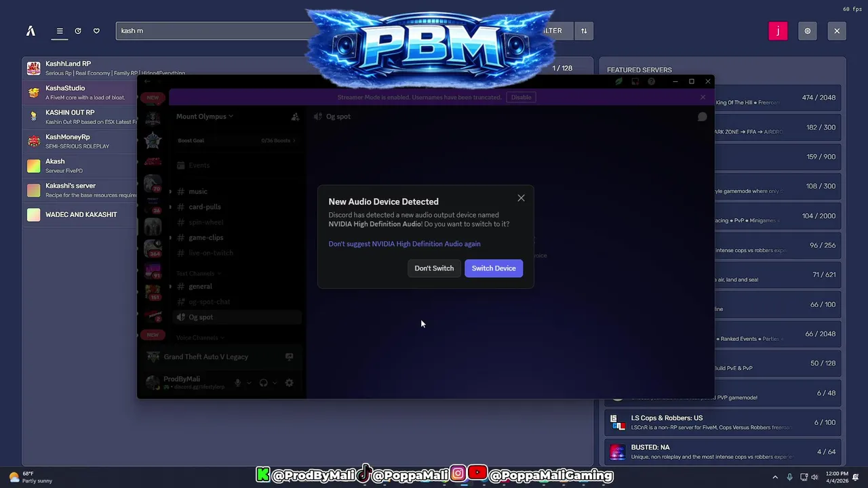868x488 pixels.
Task: Click the FiveM settings gear icon
Action: (x=808, y=30)
